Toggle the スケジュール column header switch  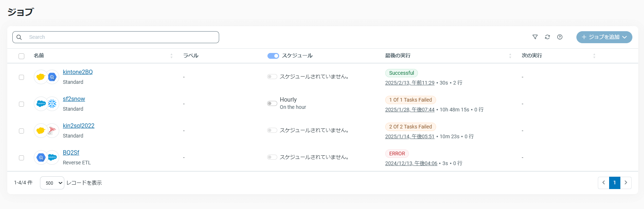(273, 56)
